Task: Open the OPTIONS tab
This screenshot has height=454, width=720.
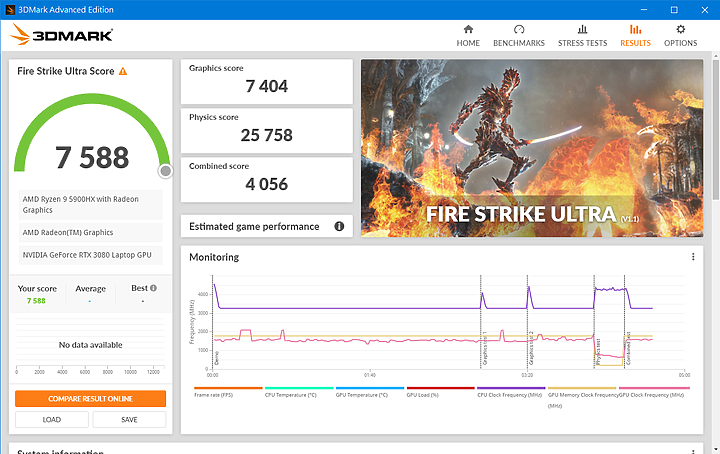Action: click(681, 36)
